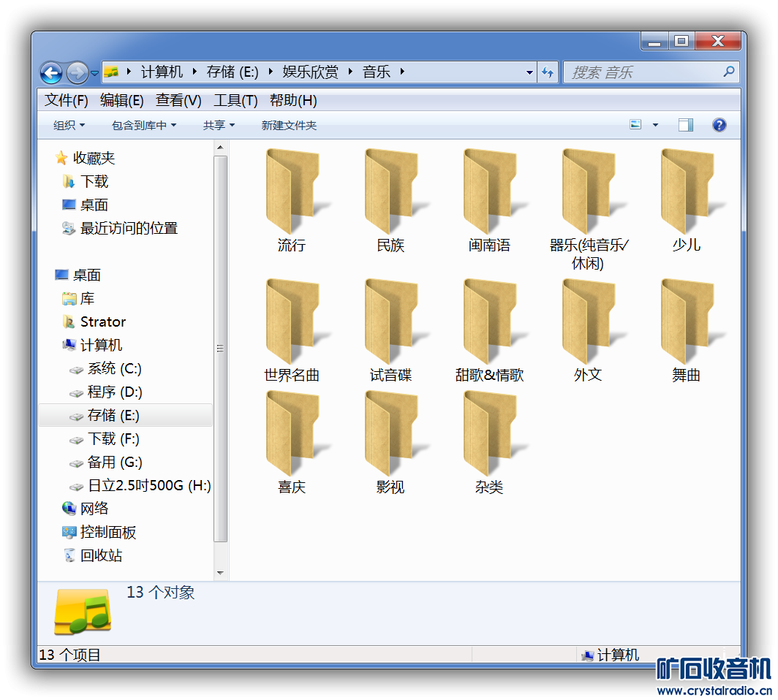Open the 影视 folder
The width and height of the screenshot is (778, 700).
coord(390,444)
